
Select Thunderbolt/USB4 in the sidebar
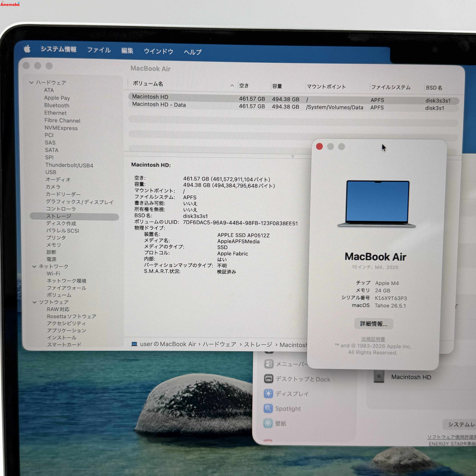(x=69, y=165)
